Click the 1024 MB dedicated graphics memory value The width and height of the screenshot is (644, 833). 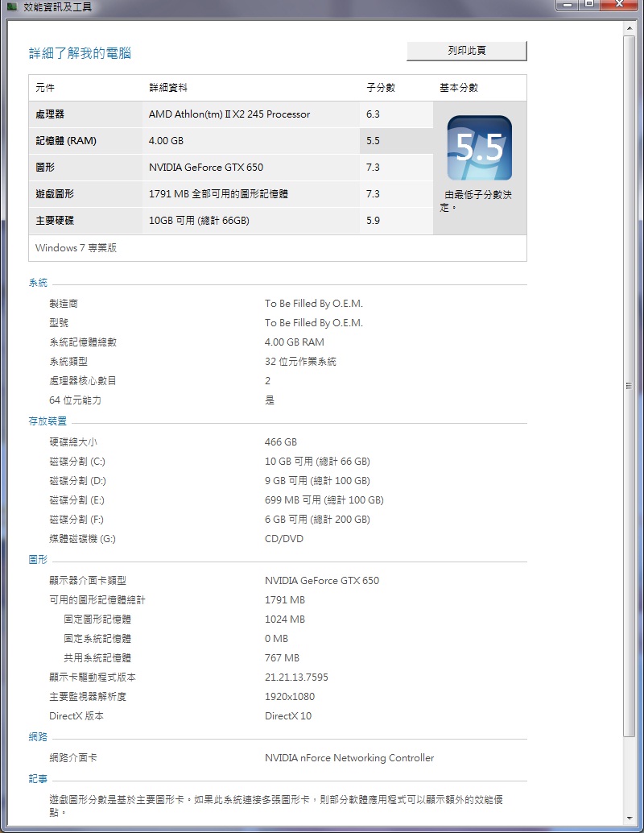point(285,620)
